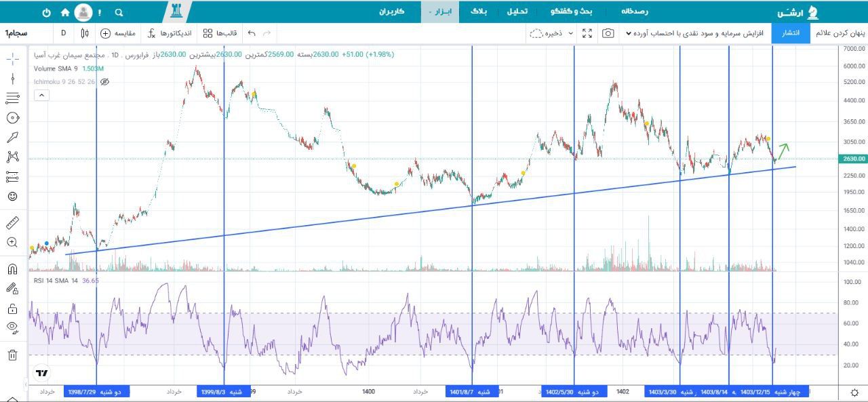Toggle lock all drawing tools
The width and height of the screenshot is (868, 402).
pyautogui.click(x=12, y=308)
